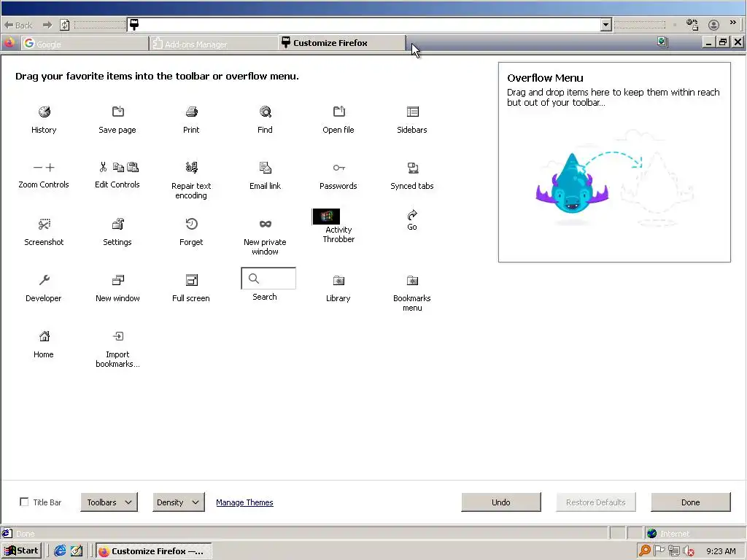Click the Overflow Menu drop area
The height and width of the screenshot is (560, 747).
(x=614, y=162)
